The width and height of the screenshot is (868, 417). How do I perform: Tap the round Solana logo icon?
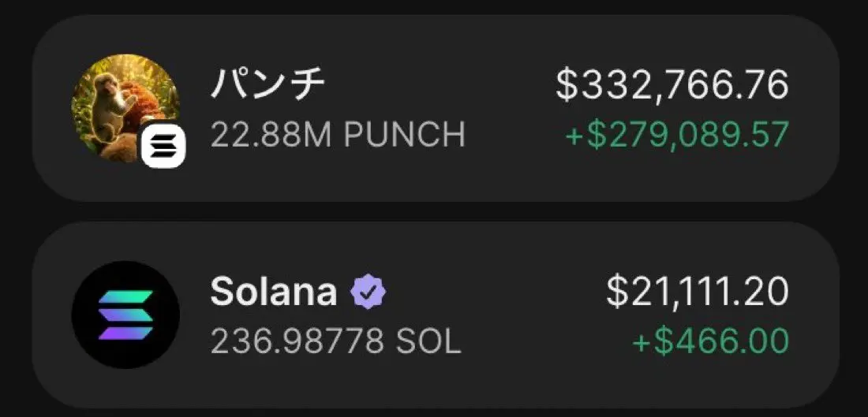pos(125,315)
